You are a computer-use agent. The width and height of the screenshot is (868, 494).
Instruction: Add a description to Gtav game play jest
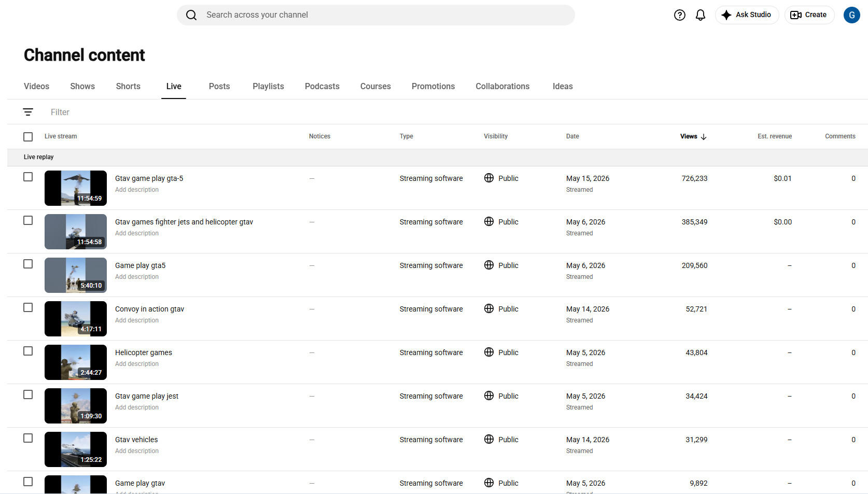tap(137, 407)
